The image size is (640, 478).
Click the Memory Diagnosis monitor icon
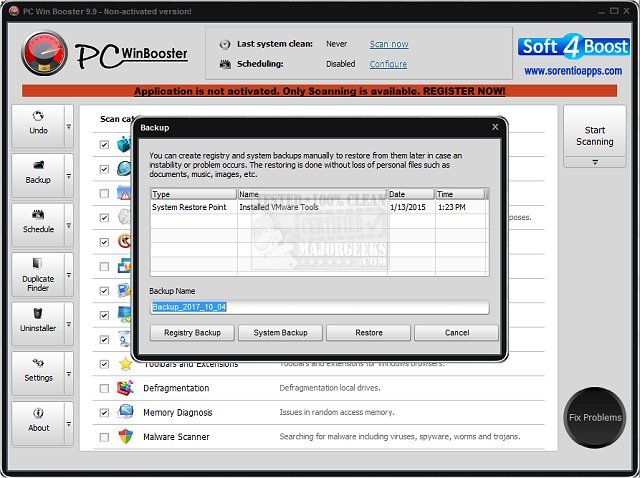pos(125,412)
